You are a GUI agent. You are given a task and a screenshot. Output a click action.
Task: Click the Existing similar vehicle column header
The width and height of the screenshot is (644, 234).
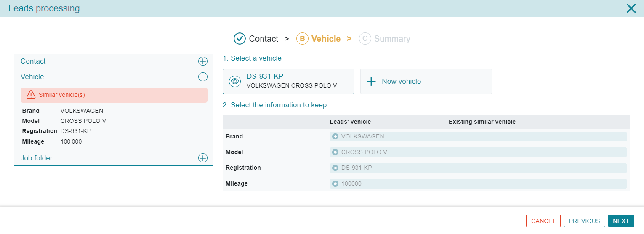(x=482, y=122)
